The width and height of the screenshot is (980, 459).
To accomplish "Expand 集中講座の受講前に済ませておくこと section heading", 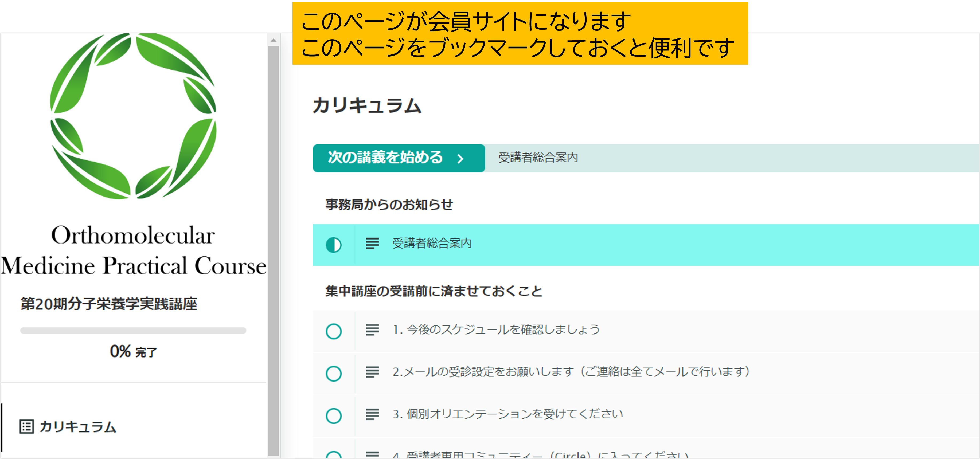I will coord(434,291).
